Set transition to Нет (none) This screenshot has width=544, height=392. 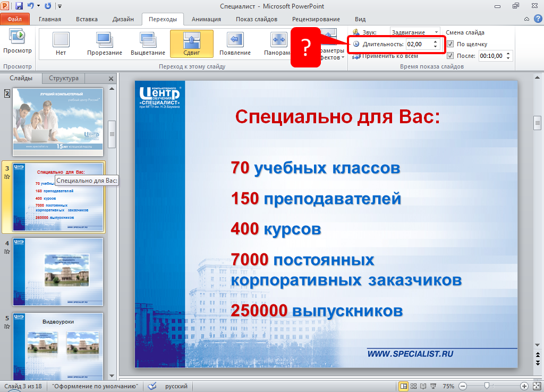coord(61,43)
